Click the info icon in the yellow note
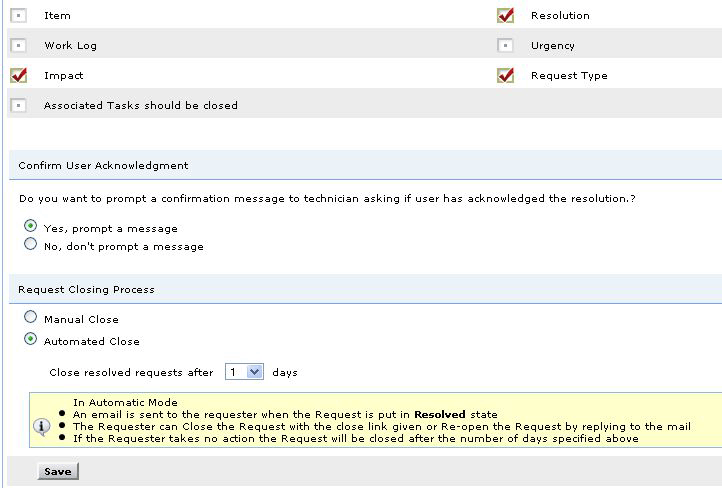Viewport: 722px width, 488px height. 42,426
